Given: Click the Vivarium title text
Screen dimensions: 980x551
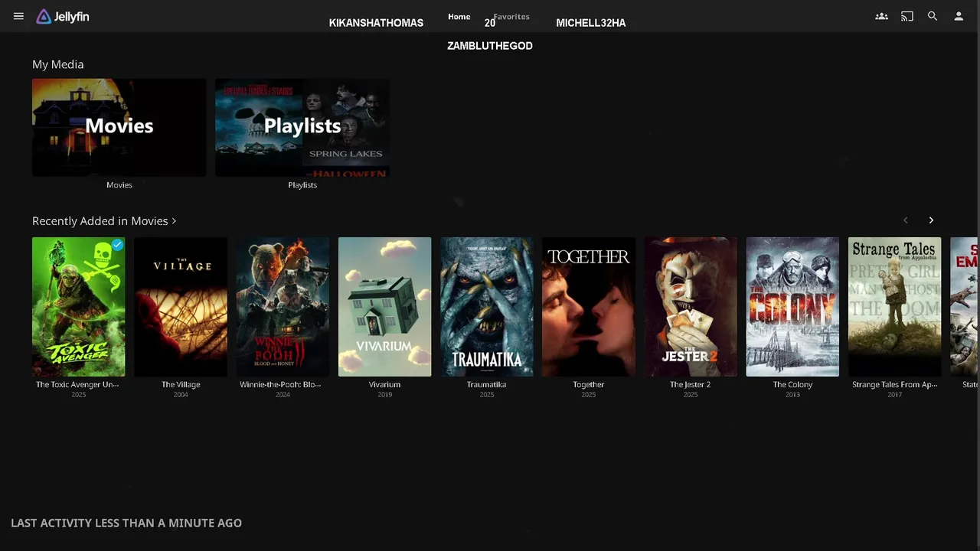Looking at the screenshot, I should pyautogui.click(x=384, y=385).
